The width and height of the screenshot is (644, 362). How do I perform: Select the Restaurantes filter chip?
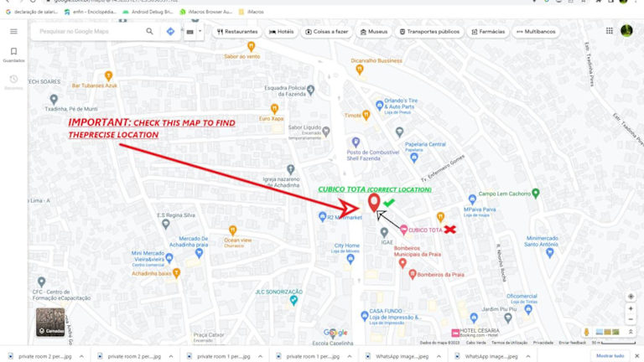(x=237, y=32)
